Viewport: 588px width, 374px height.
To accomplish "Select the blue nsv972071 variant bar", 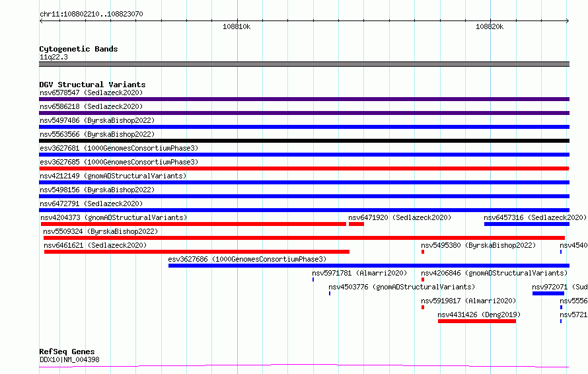I will click(548, 293).
